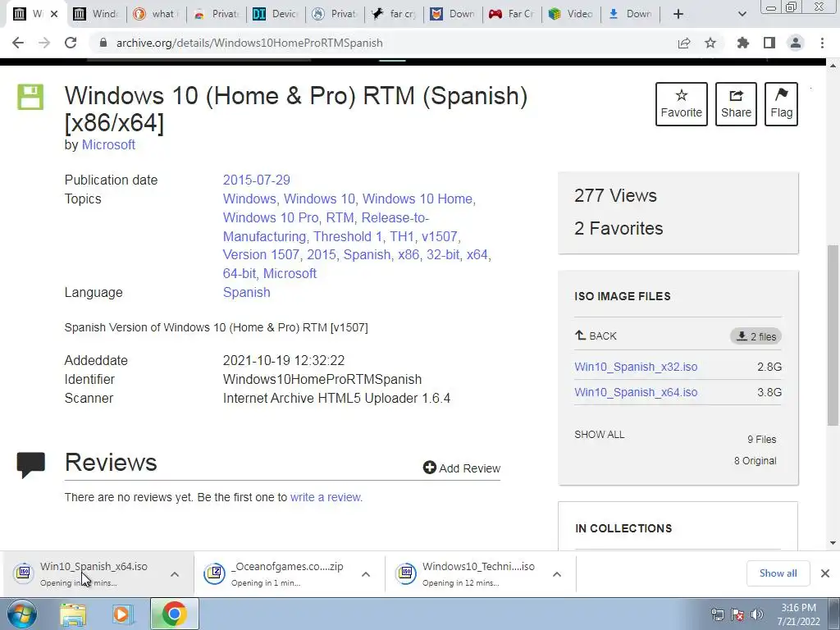The width and height of the screenshot is (840, 630).
Task: Reload the archive.org page
Action: tap(71, 43)
